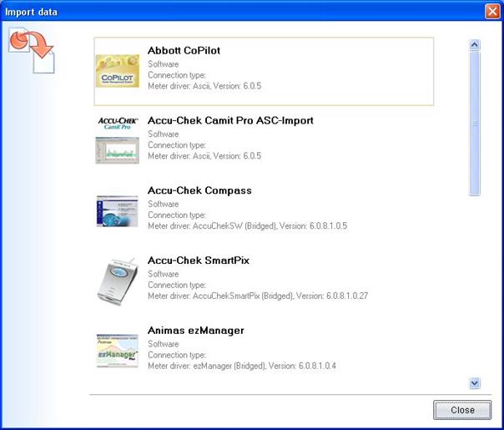Select the Accu-Chek SmartPix device icon
The width and height of the screenshot is (504, 430).
tap(117, 281)
